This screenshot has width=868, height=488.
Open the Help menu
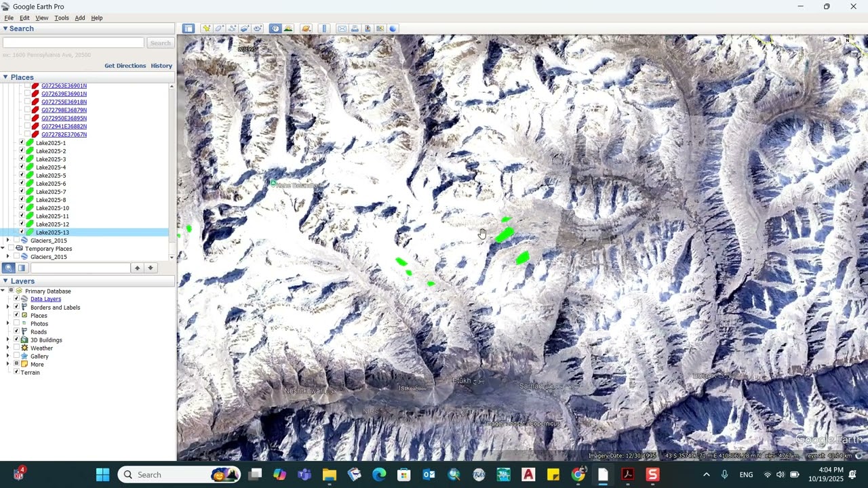pyautogui.click(x=97, y=18)
